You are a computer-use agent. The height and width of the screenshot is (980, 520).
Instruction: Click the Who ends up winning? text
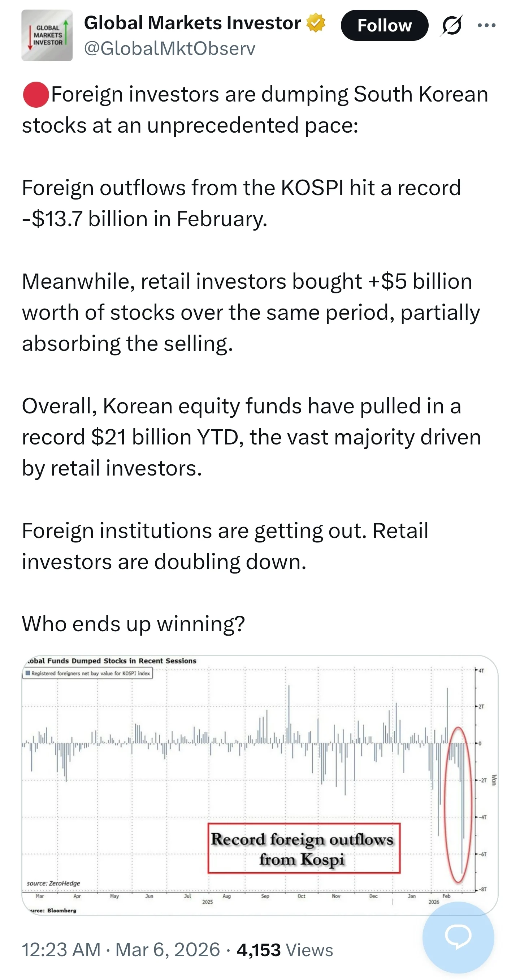point(133,624)
